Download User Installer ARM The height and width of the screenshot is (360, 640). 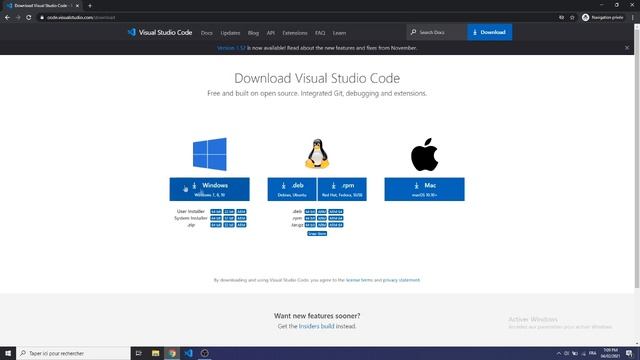point(241,211)
